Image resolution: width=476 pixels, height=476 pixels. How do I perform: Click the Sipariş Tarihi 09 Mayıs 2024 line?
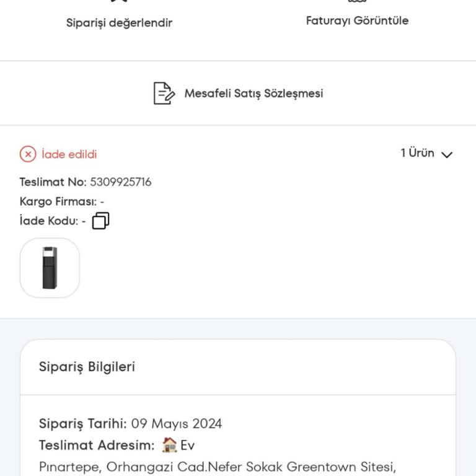(x=130, y=423)
